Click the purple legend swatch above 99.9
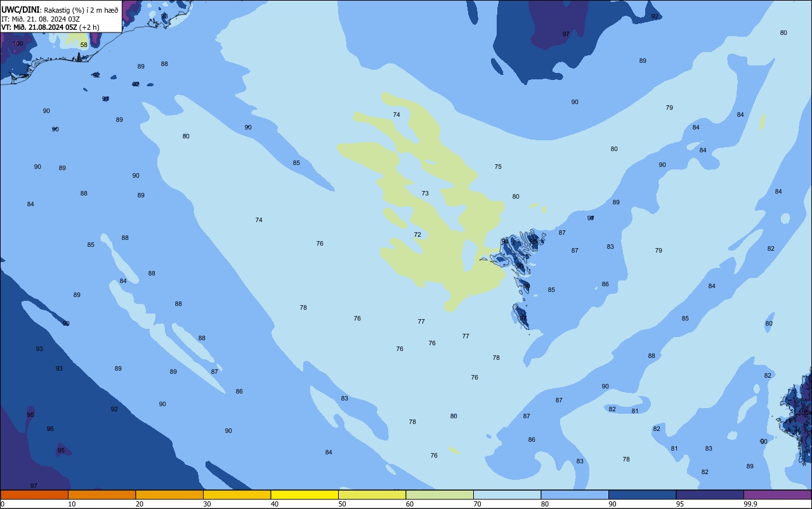This screenshot has width=812, height=509. pos(777,494)
